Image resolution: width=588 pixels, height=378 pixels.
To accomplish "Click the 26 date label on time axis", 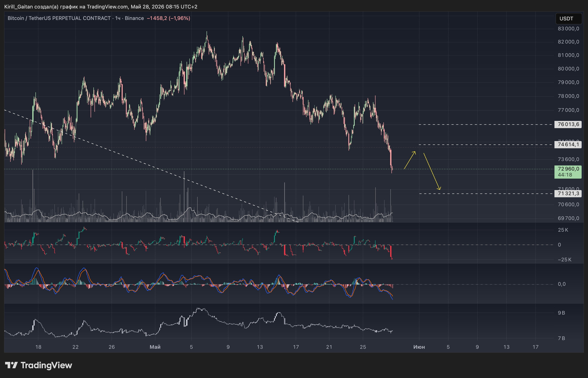I will (111, 347).
